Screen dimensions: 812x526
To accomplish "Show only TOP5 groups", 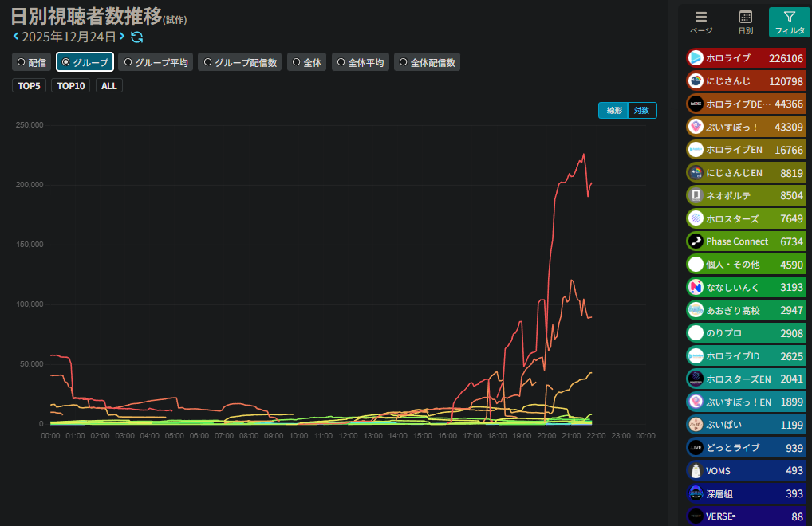I will point(29,86).
